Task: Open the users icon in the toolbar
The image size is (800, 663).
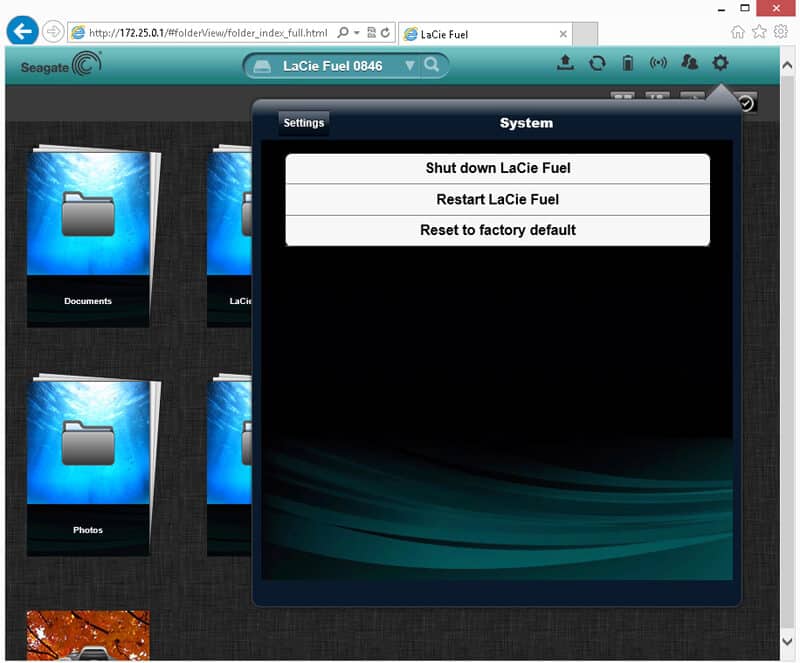Action: [x=689, y=62]
